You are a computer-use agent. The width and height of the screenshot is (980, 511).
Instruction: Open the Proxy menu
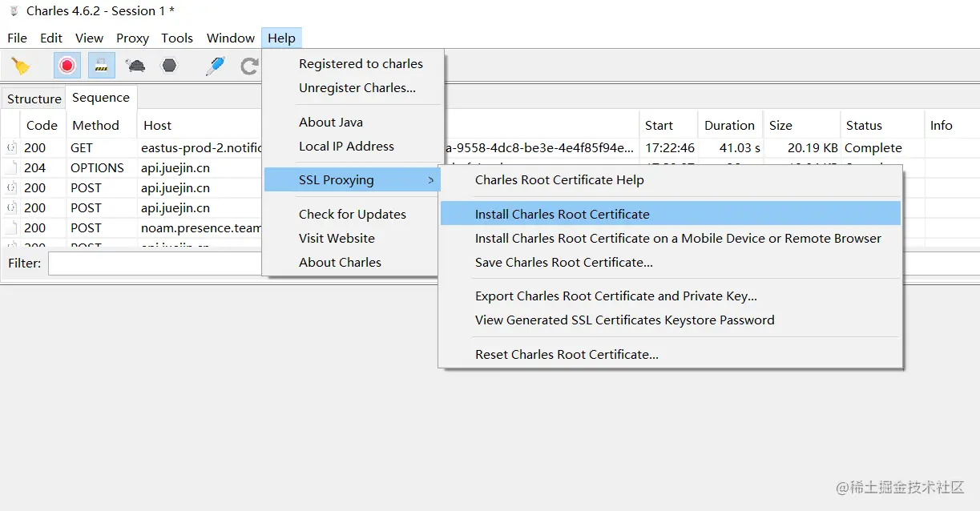(132, 38)
